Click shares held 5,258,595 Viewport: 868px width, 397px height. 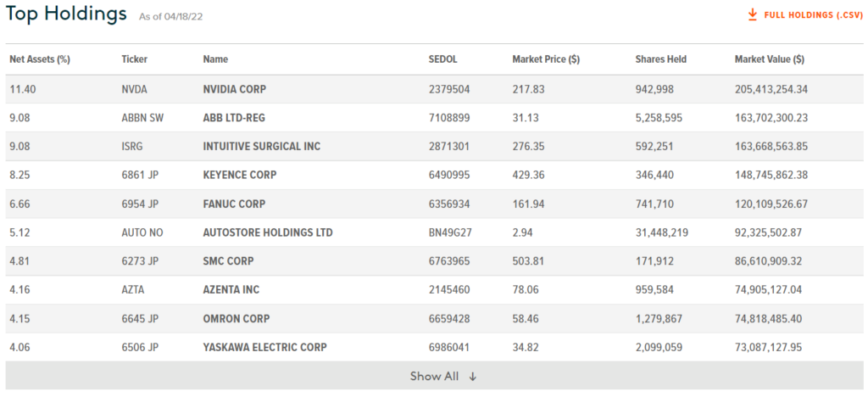tap(659, 118)
